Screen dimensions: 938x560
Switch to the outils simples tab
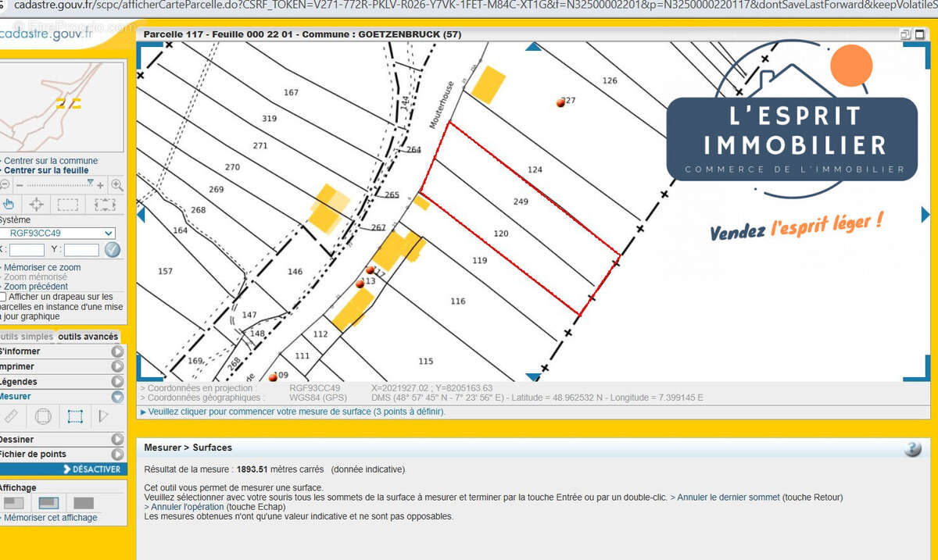click(27, 337)
